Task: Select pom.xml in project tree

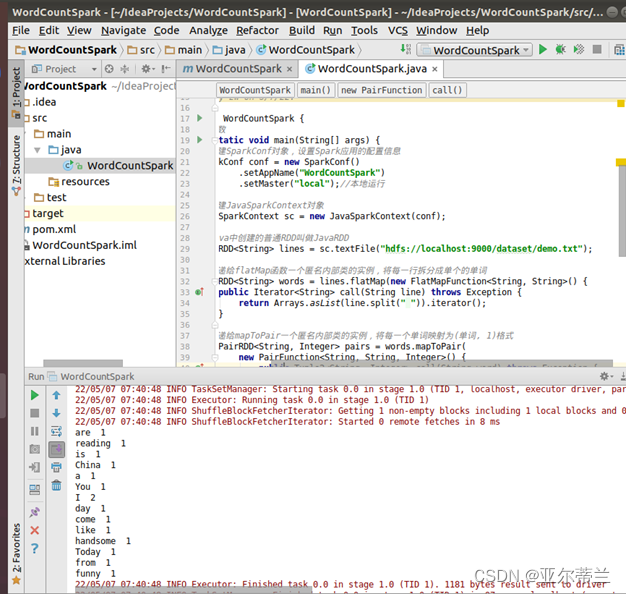Action: click(53, 229)
